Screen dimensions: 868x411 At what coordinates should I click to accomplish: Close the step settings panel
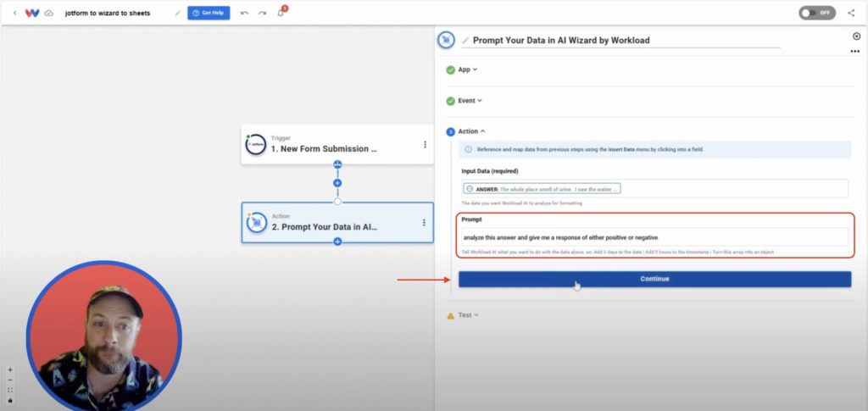coord(856,36)
